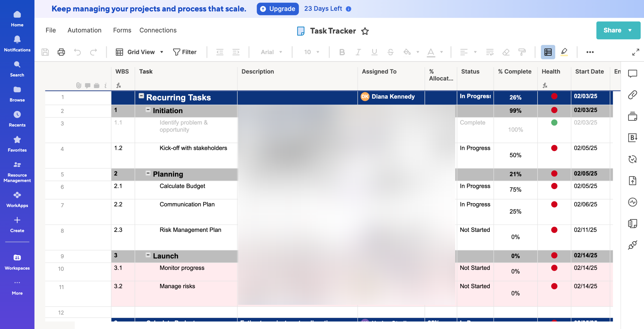Click the Outdent icon

(220, 52)
